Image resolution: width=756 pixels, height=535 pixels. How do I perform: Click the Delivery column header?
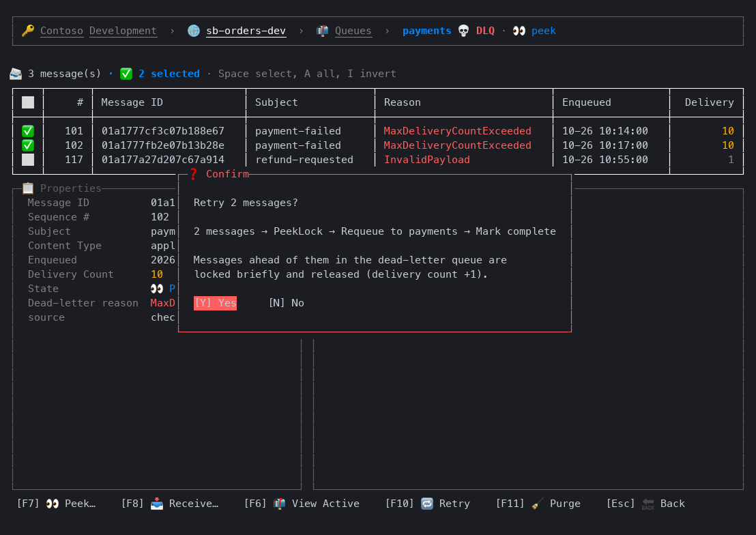709,102
